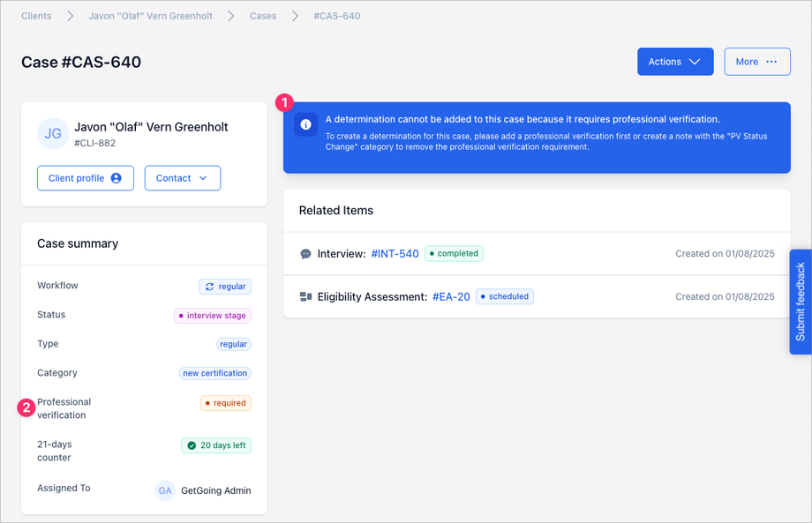The width and height of the screenshot is (812, 523).
Task: Click the GA assignee avatar
Action: (x=164, y=490)
